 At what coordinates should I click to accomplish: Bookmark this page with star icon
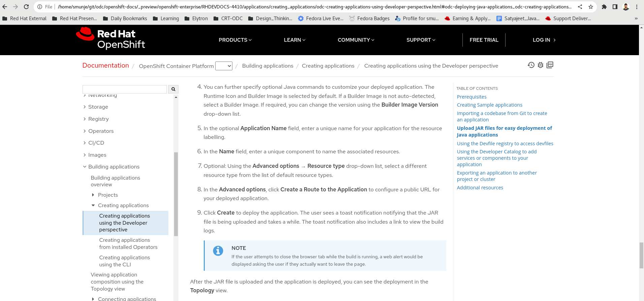coord(591,7)
